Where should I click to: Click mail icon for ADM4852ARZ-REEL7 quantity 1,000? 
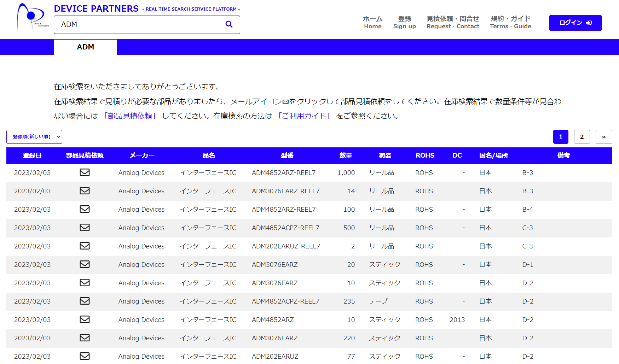85,172
